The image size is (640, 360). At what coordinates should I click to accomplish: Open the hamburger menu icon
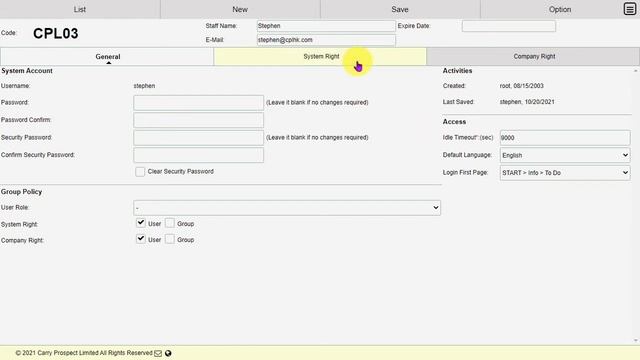point(630,9)
